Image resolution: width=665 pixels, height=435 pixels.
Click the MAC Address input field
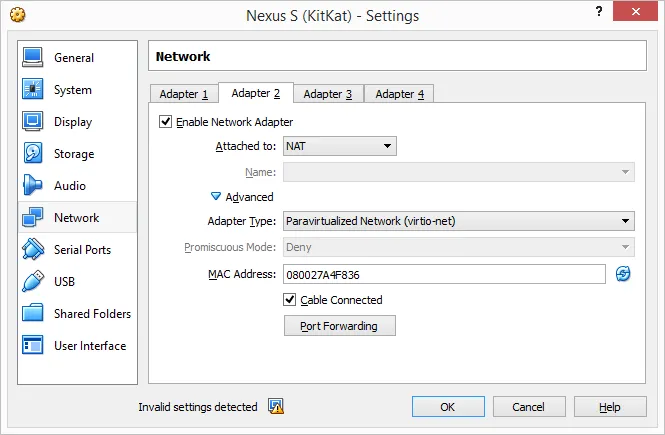(444, 274)
